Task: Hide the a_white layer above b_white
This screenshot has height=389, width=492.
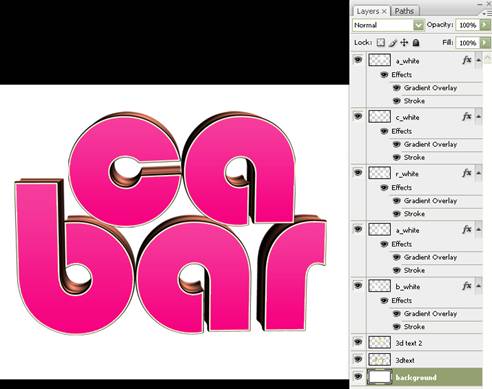Action: [x=358, y=229]
